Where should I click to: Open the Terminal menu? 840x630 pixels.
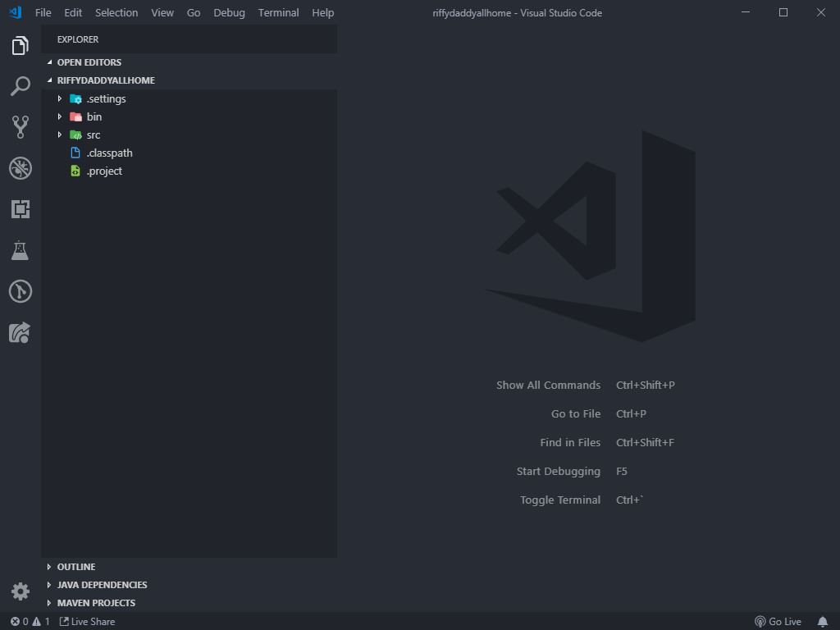coord(278,12)
